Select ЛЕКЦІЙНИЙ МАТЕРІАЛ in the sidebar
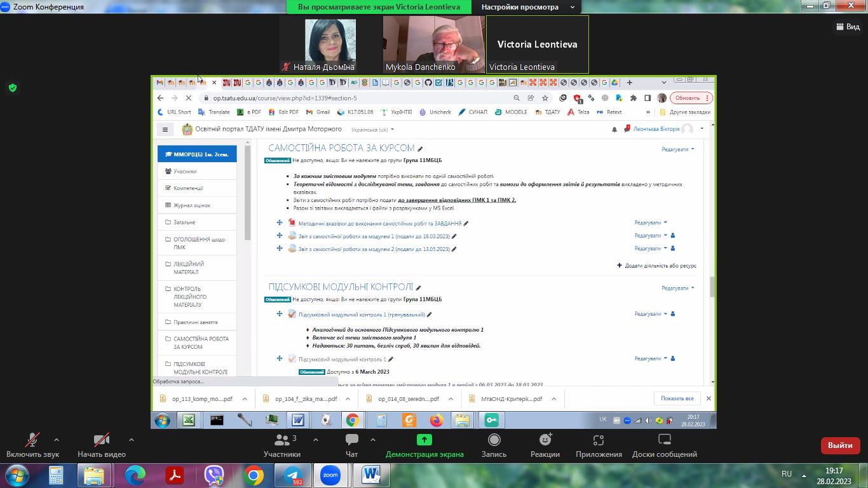Image resolution: width=868 pixels, height=488 pixels. tap(197, 268)
